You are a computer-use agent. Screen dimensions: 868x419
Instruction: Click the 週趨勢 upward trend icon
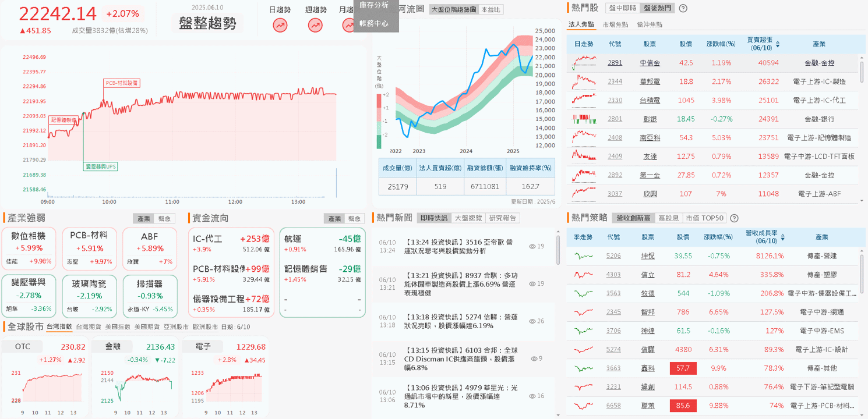pyautogui.click(x=315, y=25)
